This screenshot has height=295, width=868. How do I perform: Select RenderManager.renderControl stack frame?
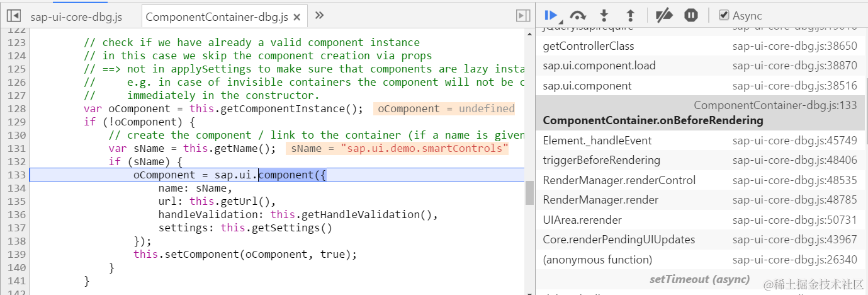(700, 180)
